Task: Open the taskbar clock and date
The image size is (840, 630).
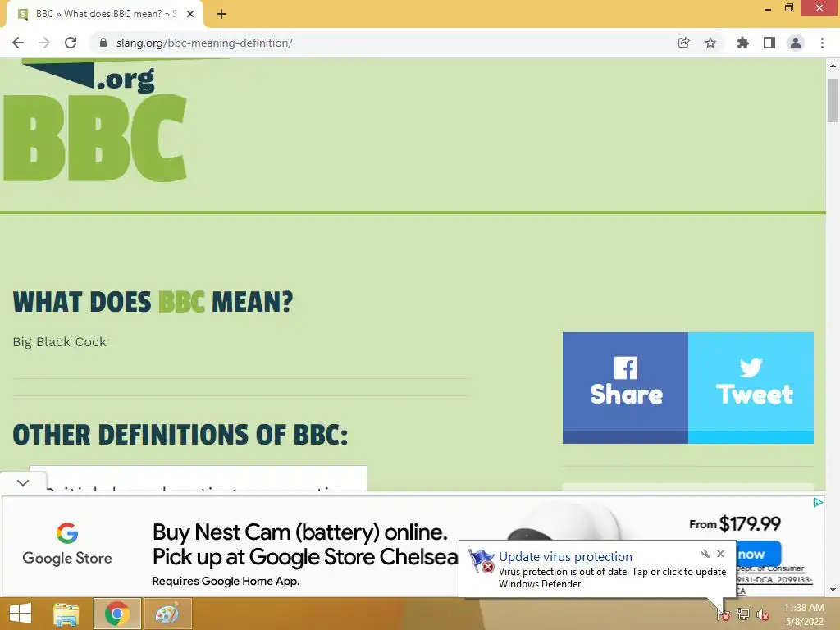Action: [804, 614]
